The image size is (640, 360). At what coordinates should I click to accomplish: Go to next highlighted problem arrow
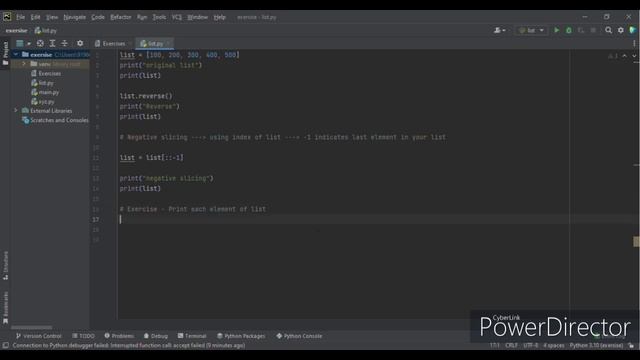pos(634,56)
